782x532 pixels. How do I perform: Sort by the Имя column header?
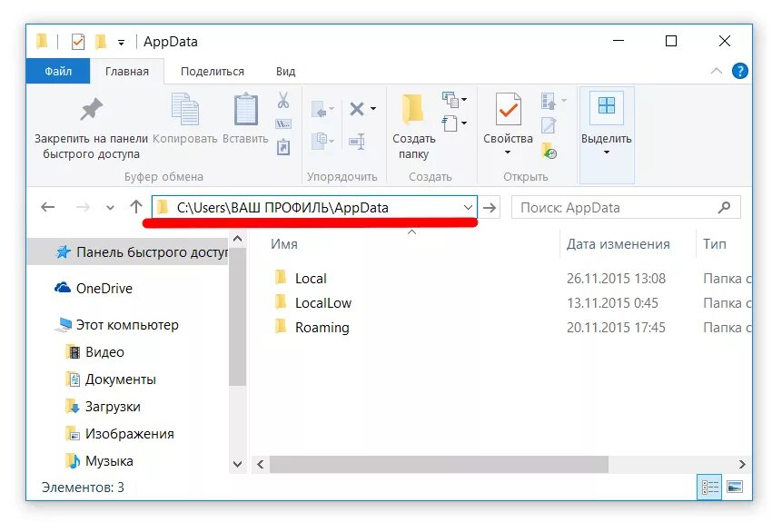(284, 244)
